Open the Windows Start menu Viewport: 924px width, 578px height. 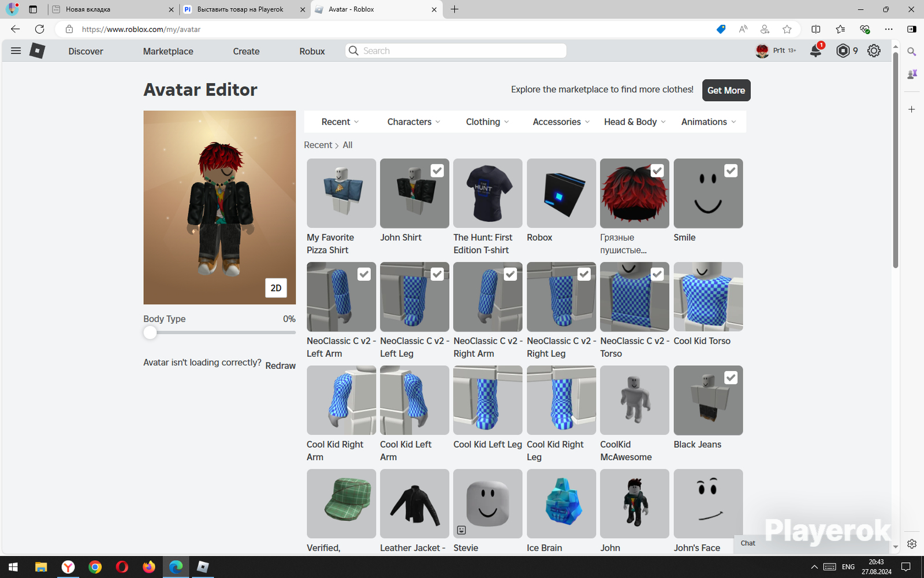pyautogui.click(x=13, y=567)
